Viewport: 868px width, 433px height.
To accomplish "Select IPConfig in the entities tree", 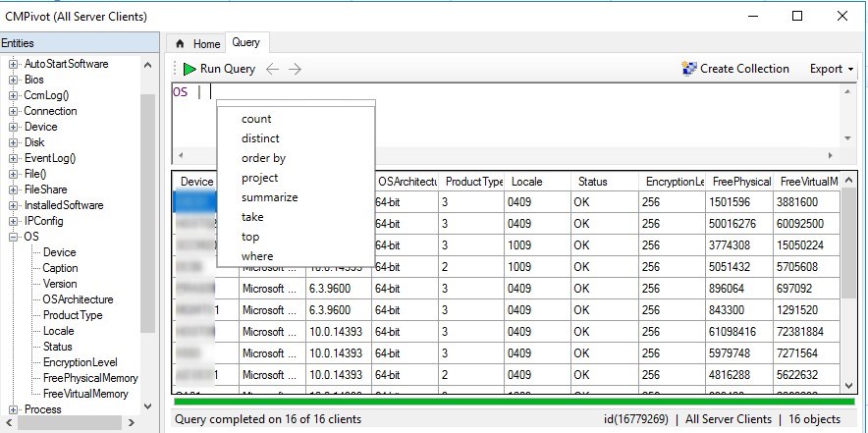I will coord(44,221).
